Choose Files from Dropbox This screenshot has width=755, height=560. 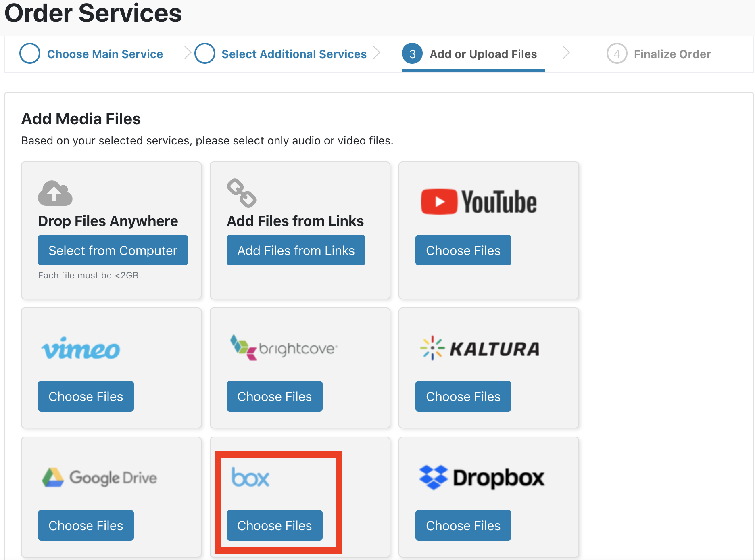coord(463,525)
